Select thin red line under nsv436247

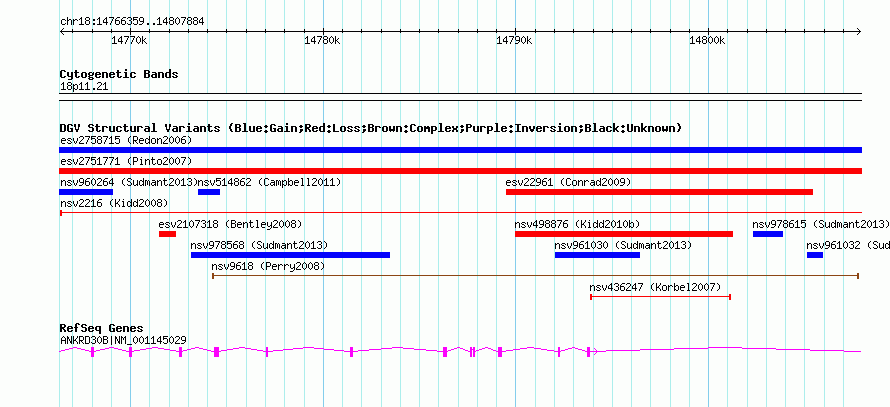(660, 297)
